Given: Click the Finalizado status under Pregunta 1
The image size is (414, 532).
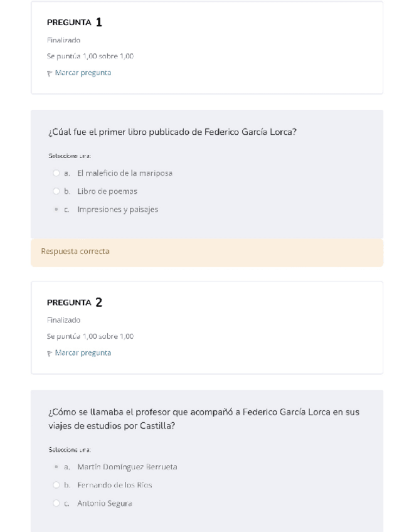Looking at the screenshot, I should (x=63, y=40).
